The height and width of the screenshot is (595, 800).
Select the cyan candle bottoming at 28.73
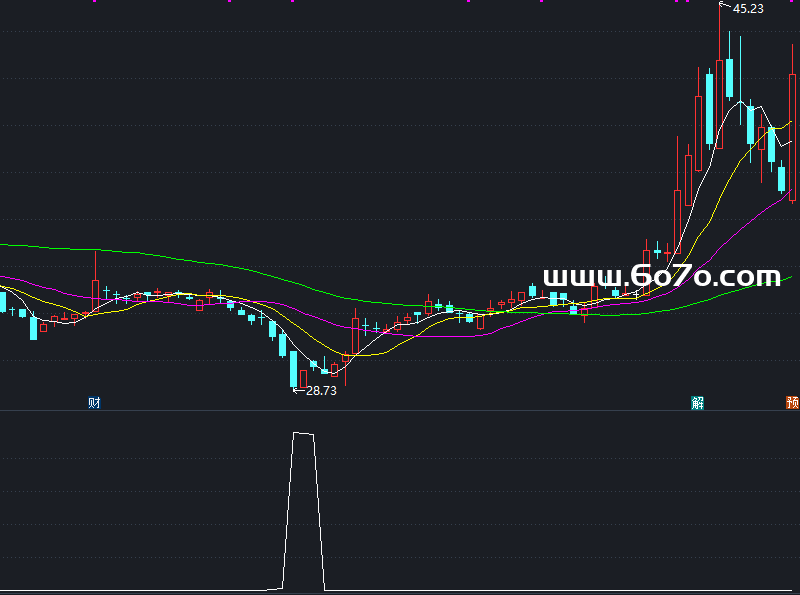pos(293,368)
